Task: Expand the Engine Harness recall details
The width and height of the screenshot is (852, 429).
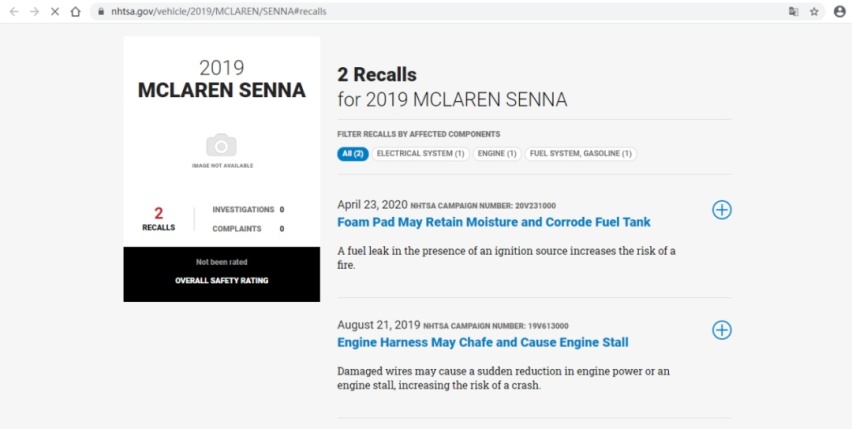Action: click(x=722, y=330)
